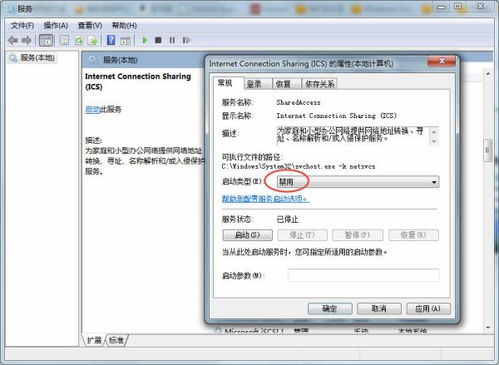Image resolution: width=499 pixels, height=365 pixels.
Task: Click the 启动 link to start this service
Action: coord(92,109)
